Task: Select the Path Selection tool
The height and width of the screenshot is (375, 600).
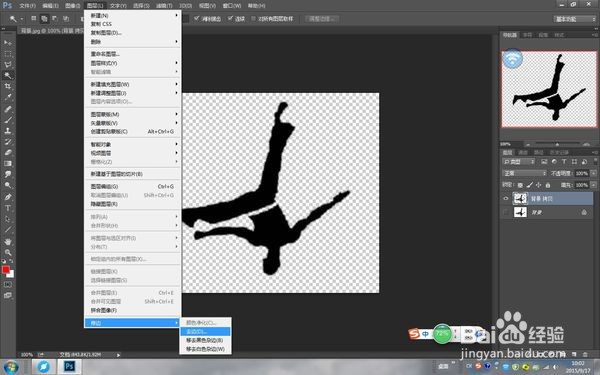Action: click(x=8, y=219)
